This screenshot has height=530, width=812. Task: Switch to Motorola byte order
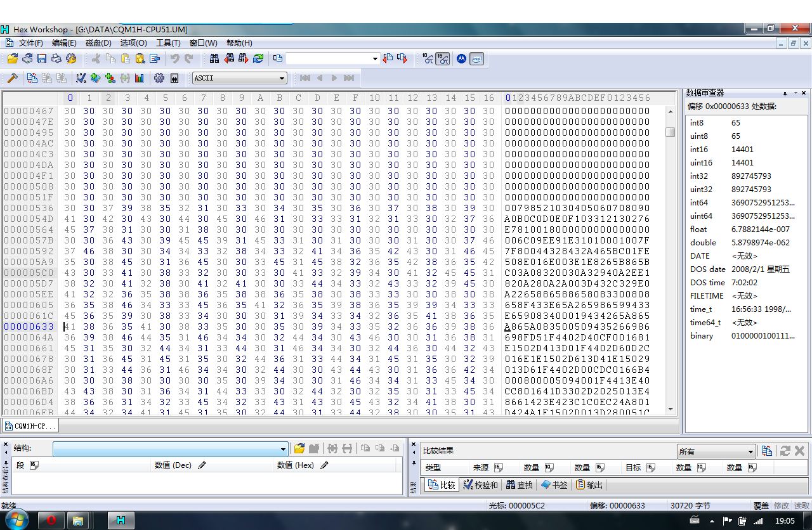point(461,58)
